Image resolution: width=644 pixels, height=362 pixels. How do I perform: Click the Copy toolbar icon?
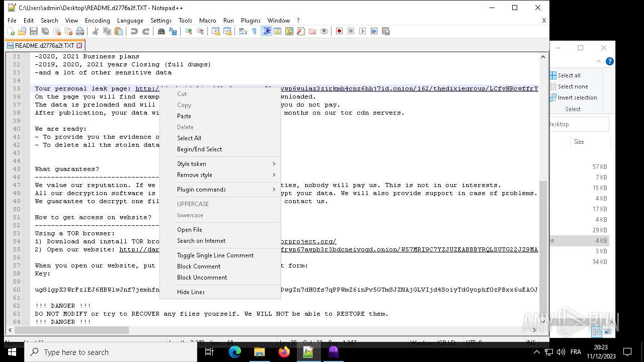tap(107, 31)
